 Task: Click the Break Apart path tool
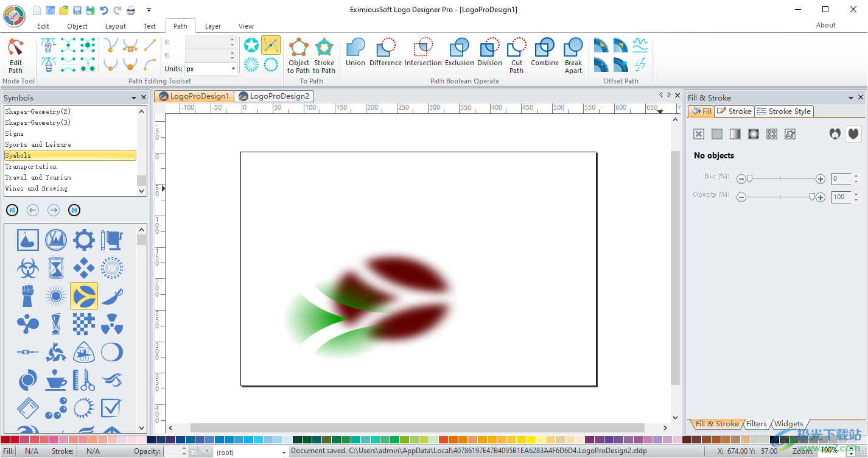(573, 54)
